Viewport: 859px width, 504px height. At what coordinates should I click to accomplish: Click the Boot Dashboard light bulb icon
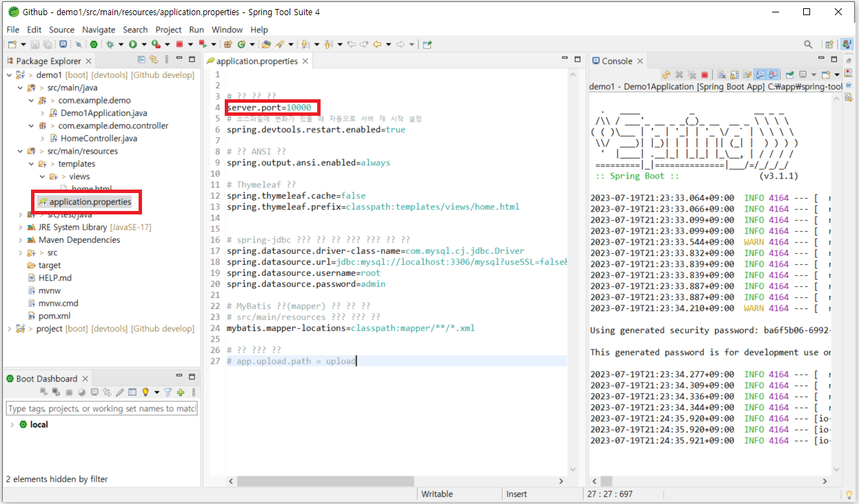point(145,392)
